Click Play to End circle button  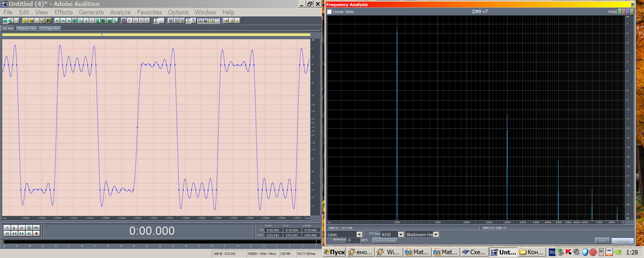tap(29, 228)
